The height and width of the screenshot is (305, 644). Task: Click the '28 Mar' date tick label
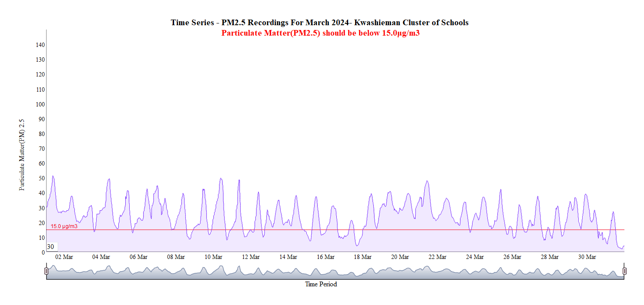tap(550, 257)
